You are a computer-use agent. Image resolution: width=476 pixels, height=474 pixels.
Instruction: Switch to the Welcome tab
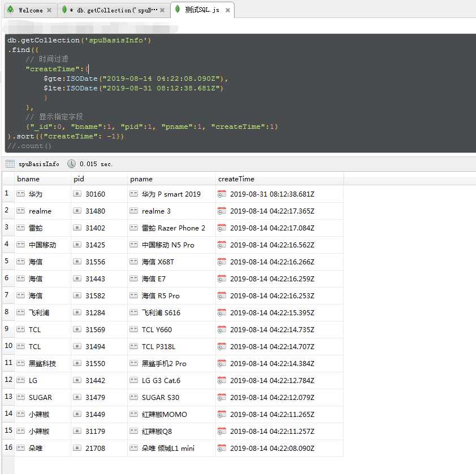[31, 10]
